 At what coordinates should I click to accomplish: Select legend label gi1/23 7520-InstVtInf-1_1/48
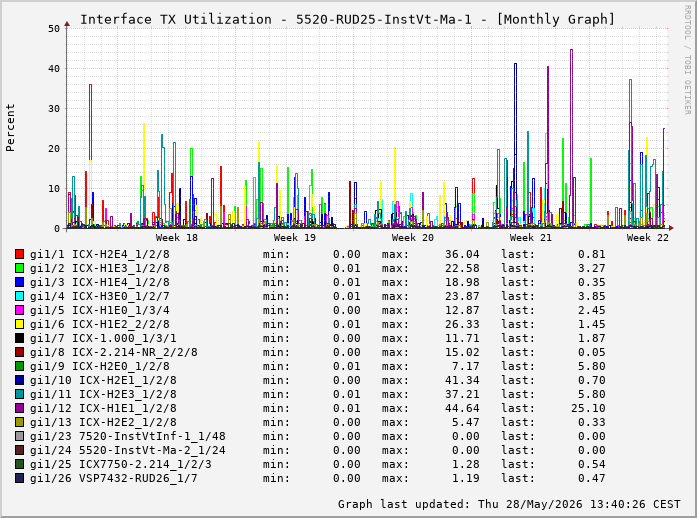[128, 437]
